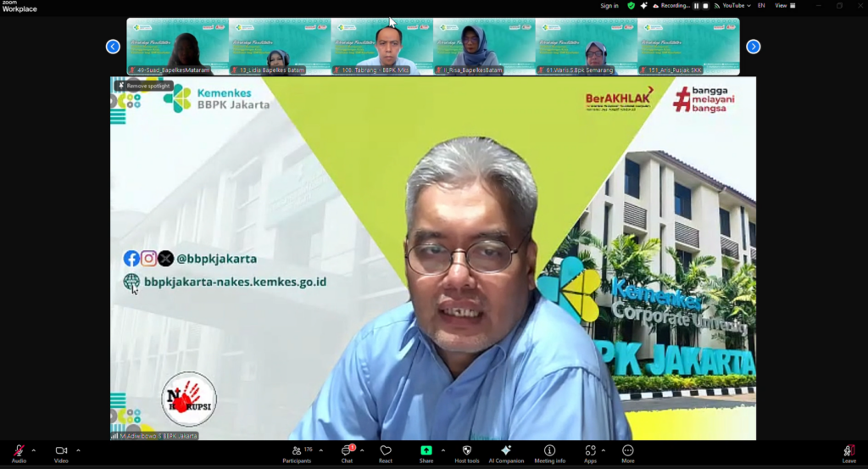Show next participants in the gallery strip
Viewport: 868px width, 469px height.
coord(753,47)
